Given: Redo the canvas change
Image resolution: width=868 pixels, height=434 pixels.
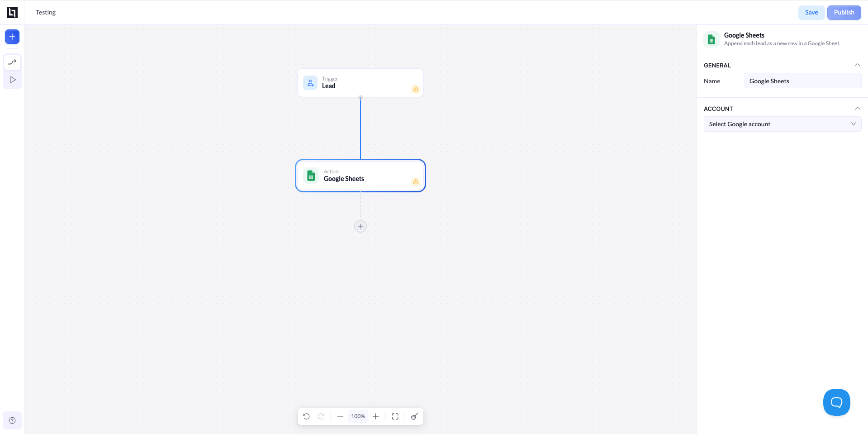Looking at the screenshot, I should click(x=321, y=416).
